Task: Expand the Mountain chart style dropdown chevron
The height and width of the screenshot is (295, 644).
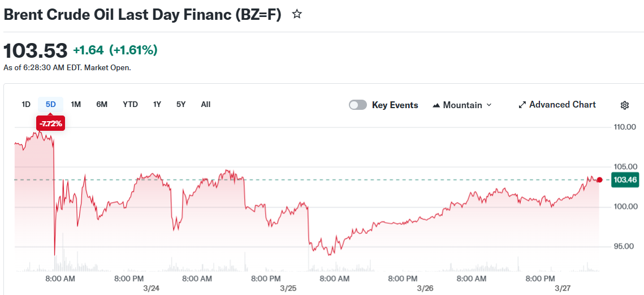Action: [489, 105]
